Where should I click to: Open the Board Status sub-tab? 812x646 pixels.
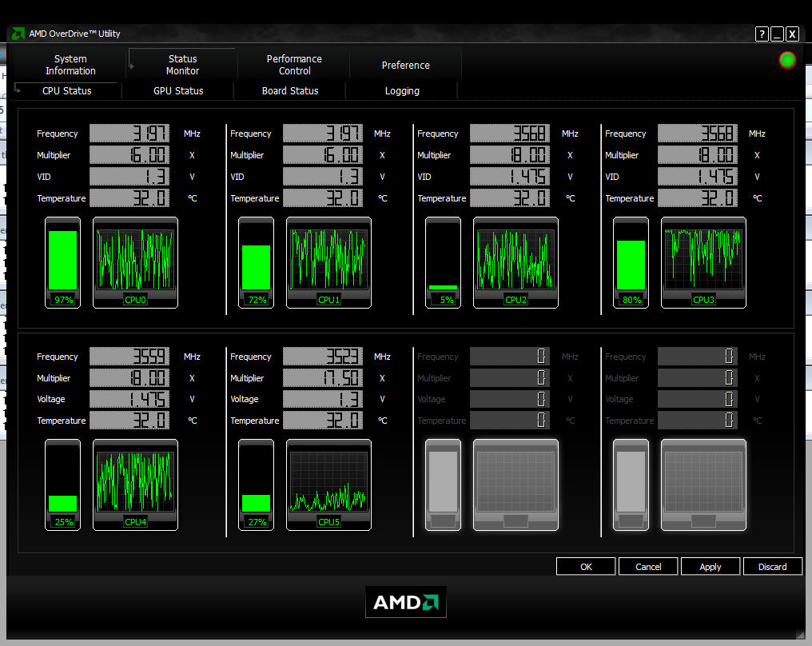click(x=290, y=90)
